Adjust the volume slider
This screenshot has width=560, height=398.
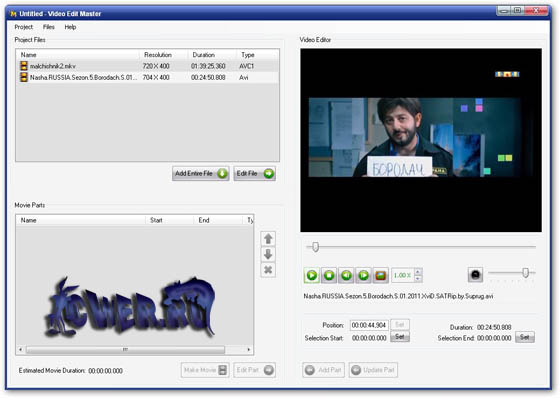point(525,273)
